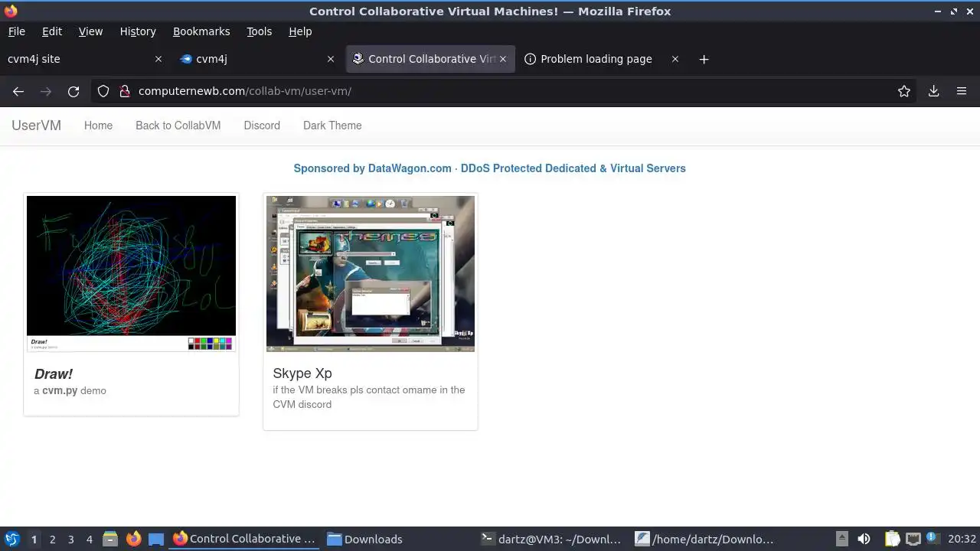Click the UserVM brand link
Image resolution: width=980 pixels, height=551 pixels.
(x=36, y=126)
